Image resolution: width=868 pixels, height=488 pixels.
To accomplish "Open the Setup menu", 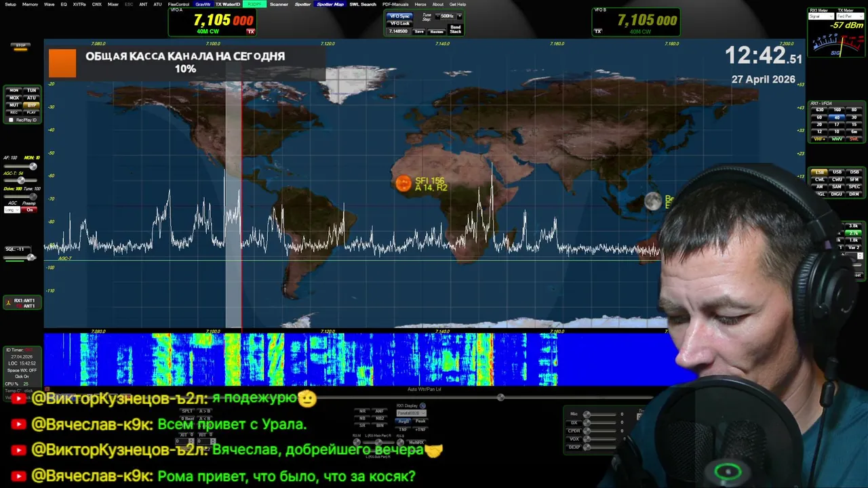I will [10, 4].
